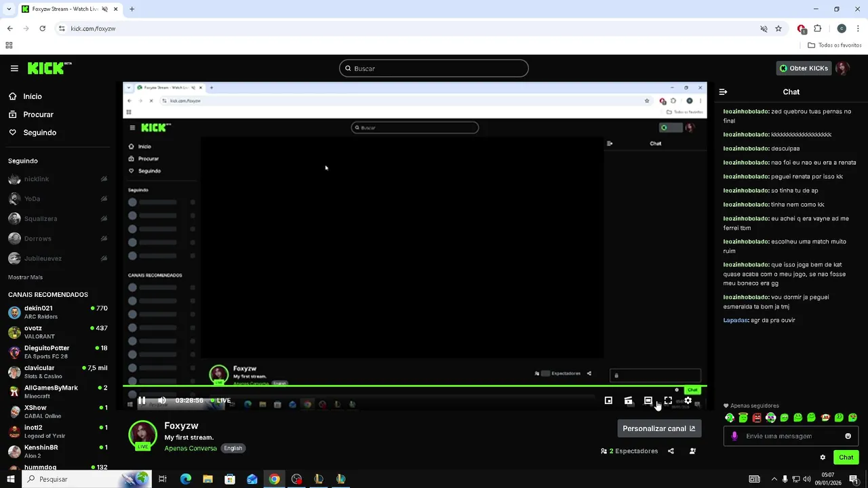Open the video player settings gear

[x=688, y=401]
